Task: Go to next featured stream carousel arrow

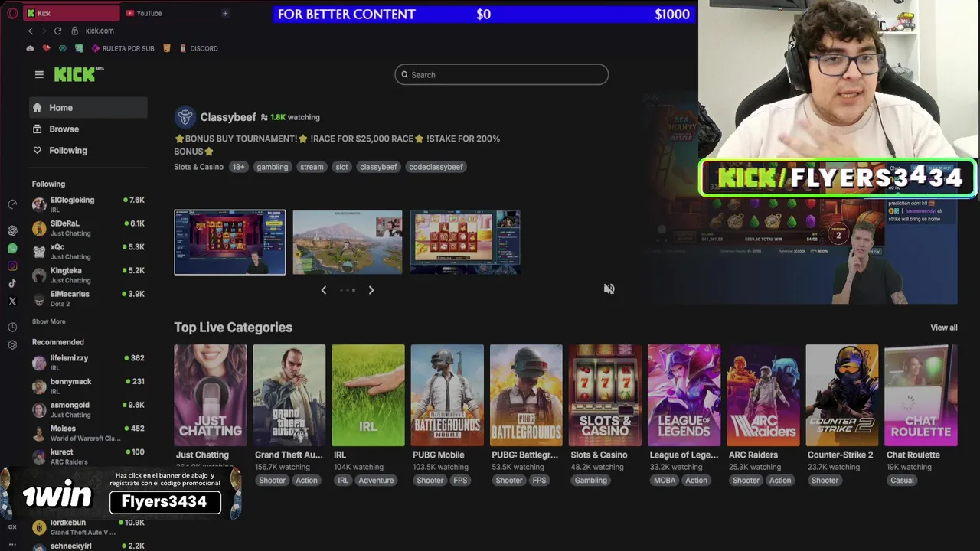Action: coord(371,290)
